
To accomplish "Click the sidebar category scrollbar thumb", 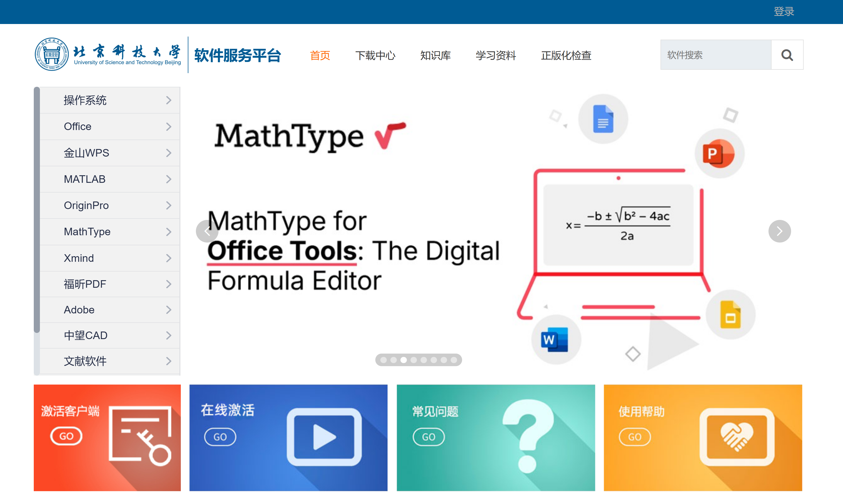I will tap(37, 210).
